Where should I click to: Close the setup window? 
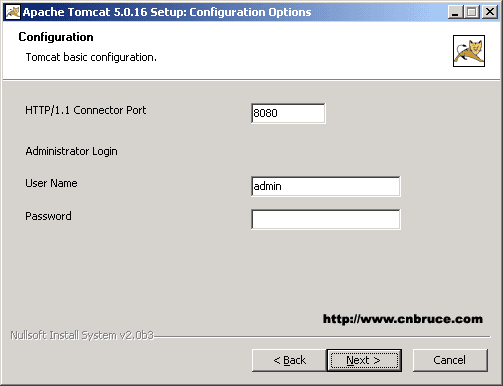[490, 12]
